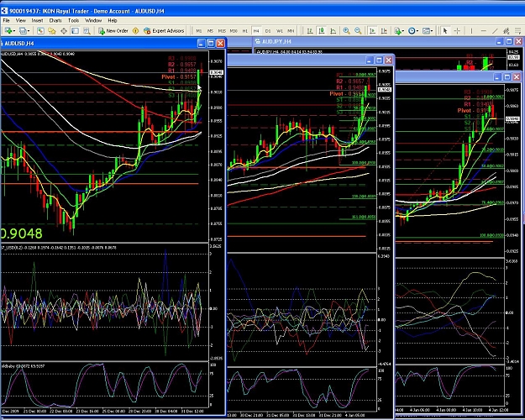Launch MetaEditor with the yellow diamond icon
The image size is (525, 420).
click(x=135, y=31)
